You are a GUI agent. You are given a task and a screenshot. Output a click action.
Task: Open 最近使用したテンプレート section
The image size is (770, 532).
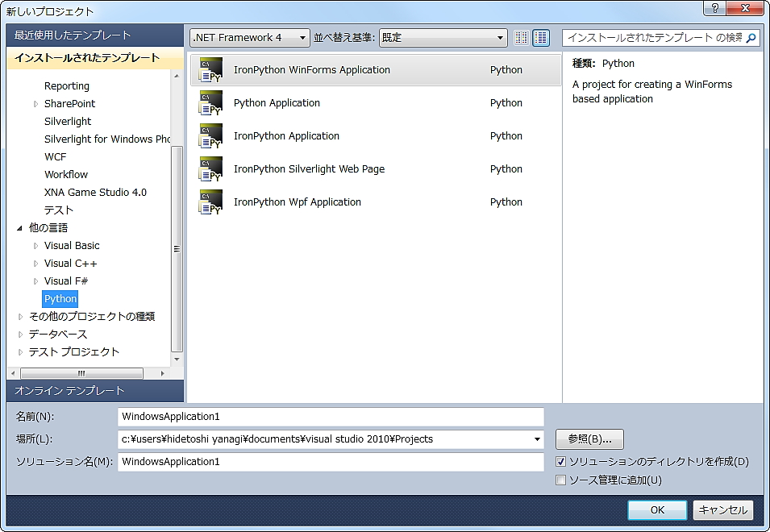(95, 35)
